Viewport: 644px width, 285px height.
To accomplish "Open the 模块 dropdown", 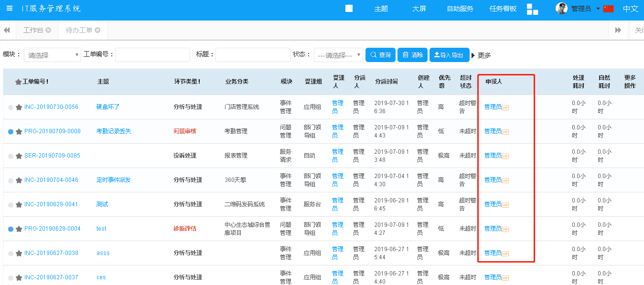I will (53, 55).
